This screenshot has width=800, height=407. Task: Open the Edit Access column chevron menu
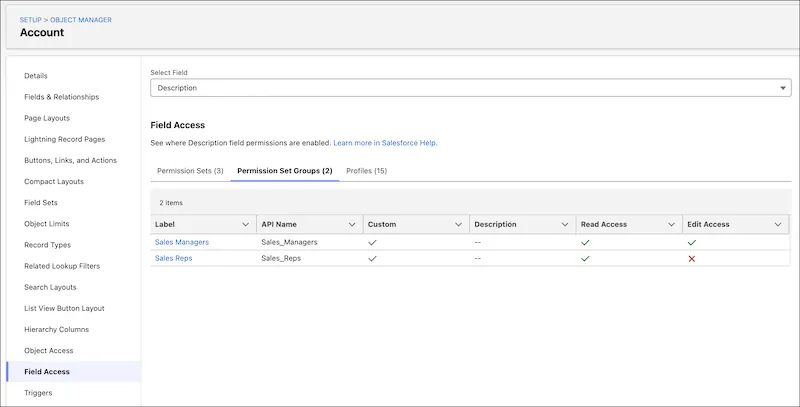click(x=778, y=225)
